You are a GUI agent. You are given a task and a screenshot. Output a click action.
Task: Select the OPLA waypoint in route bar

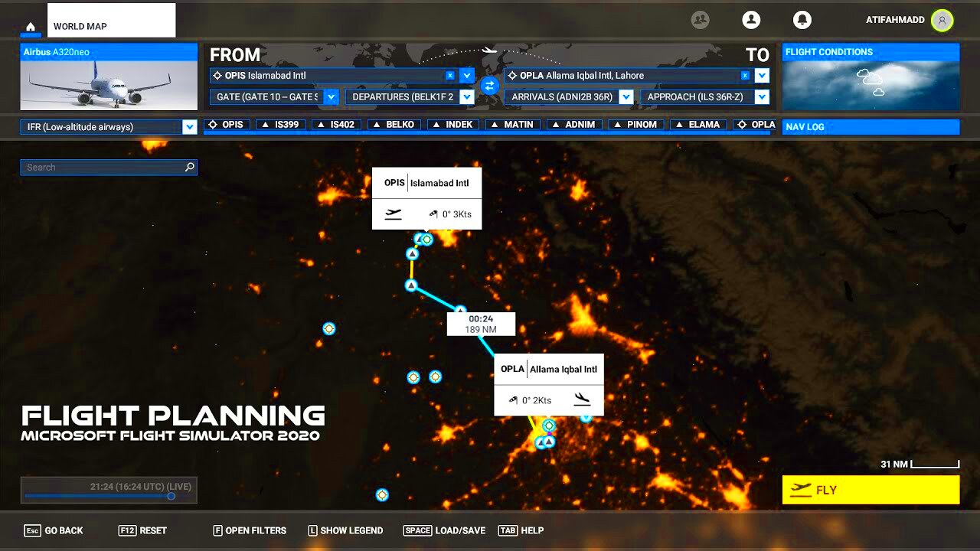pyautogui.click(x=756, y=125)
